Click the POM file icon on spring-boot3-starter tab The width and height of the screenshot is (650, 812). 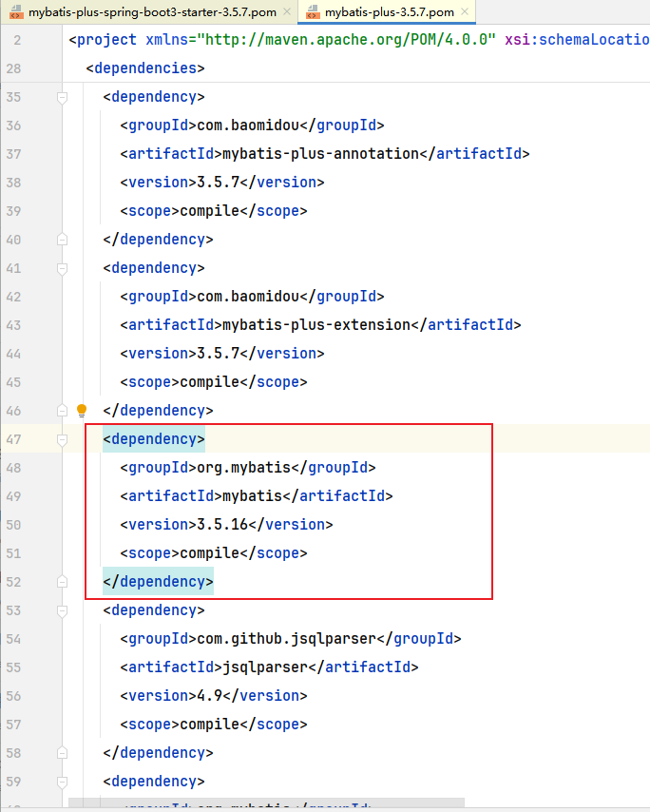pos(16,12)
